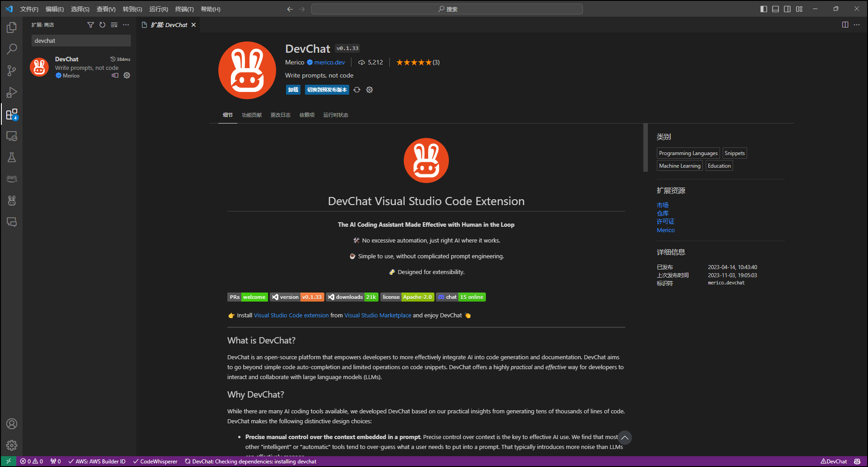Customize layout button in title bar
The width and height of the screenshot is (868, 467).
(x=799, y=9)
